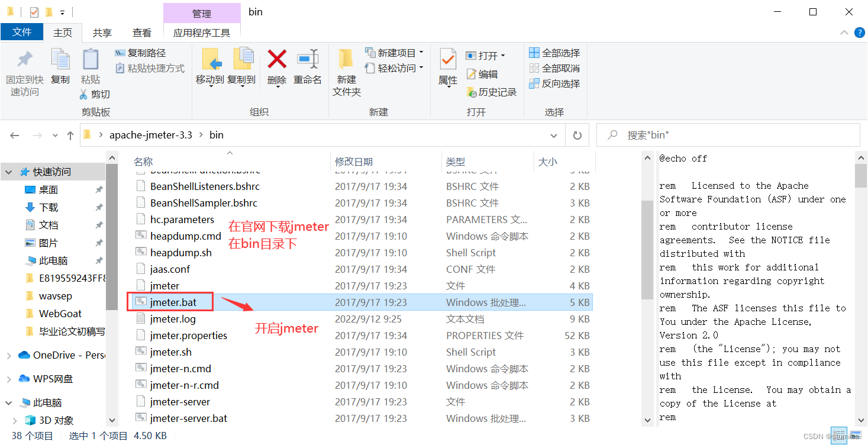Viewport: 868px width, 445px height.
Task: Choose Paste shortcut (粘贴快捷方式)
Action: click(150, 68)
